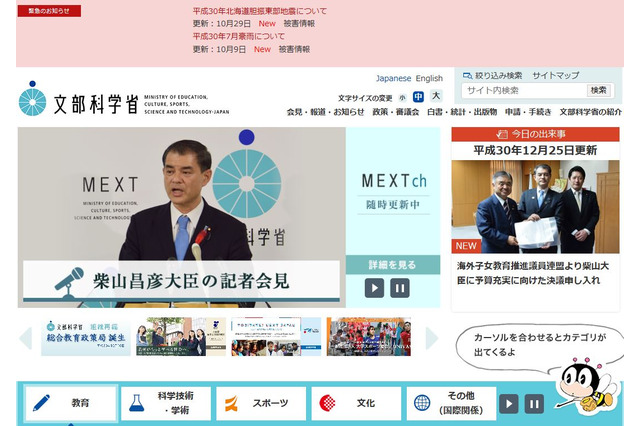Click the MEXT ministry logo

pos(124,99)
